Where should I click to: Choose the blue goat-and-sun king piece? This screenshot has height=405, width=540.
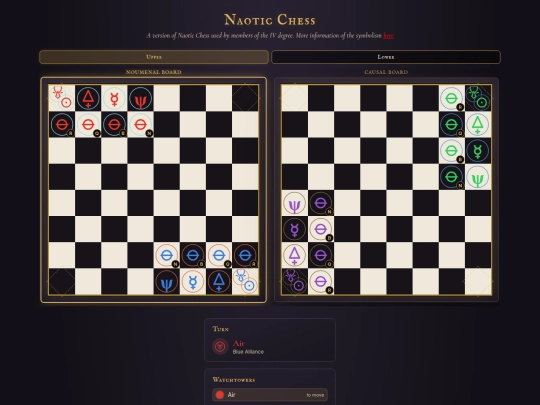click(x=245, y=281)
